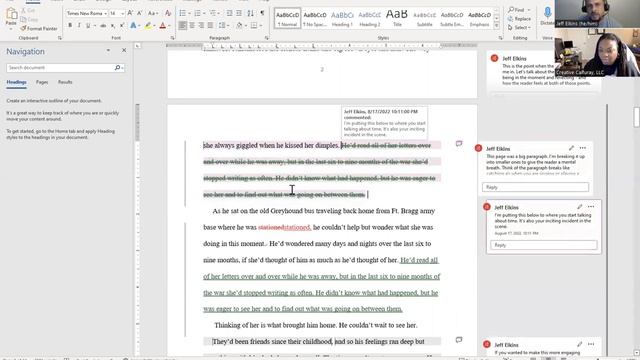Apply Text Effects to the text
Screen dimensions: 640x360
(133, 26)
